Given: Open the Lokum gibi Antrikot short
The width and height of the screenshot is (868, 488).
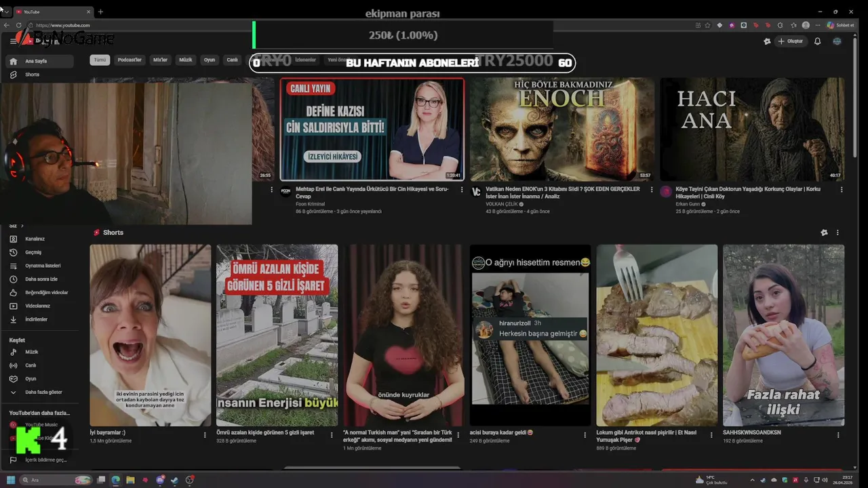Looking at the screenshot, I should 656,335.
